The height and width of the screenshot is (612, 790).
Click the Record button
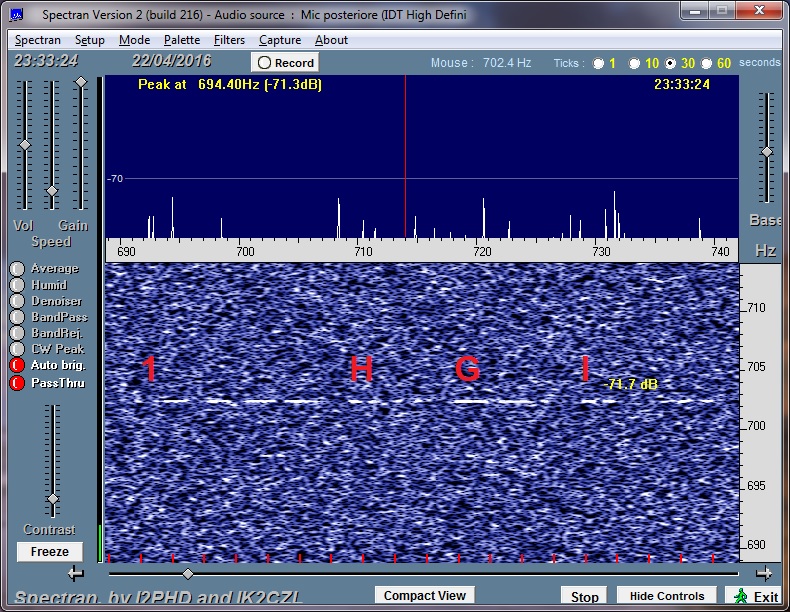coord(285,62)
